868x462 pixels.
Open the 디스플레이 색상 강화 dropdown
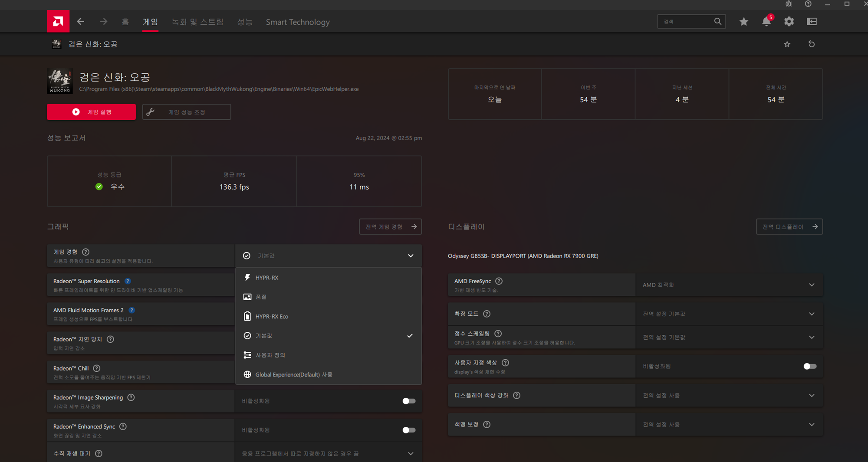coord(729,395)
